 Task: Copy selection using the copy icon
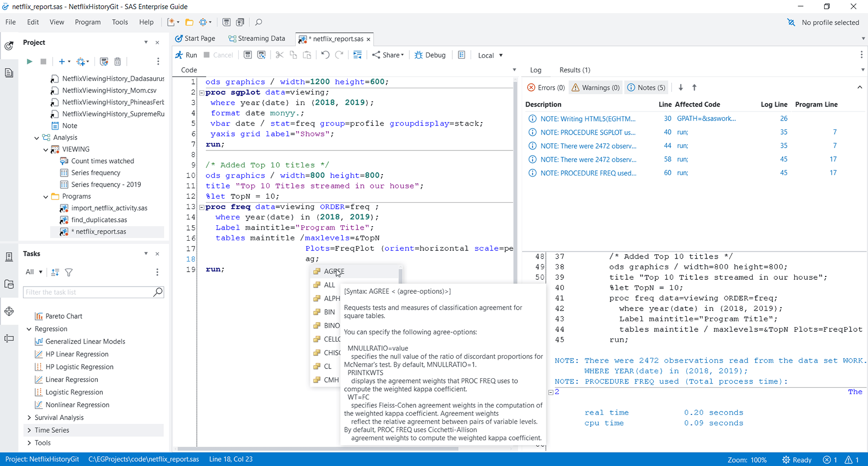[293, 55]
